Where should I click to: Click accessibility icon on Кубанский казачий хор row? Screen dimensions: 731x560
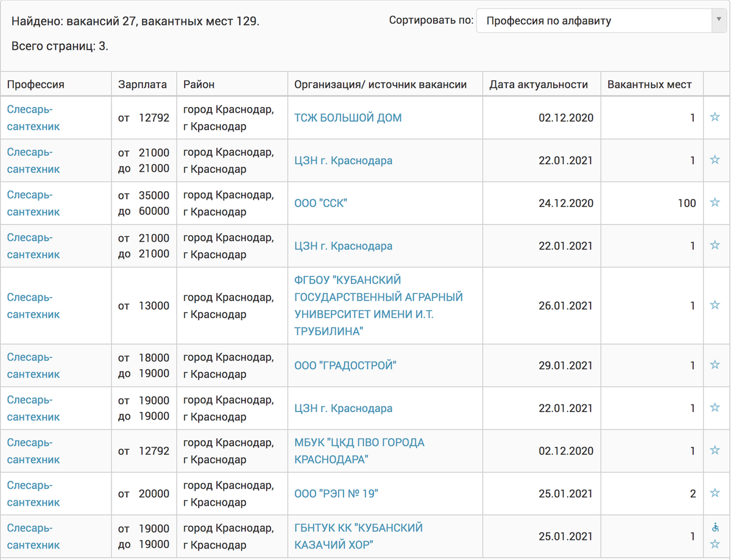(716, 527)
